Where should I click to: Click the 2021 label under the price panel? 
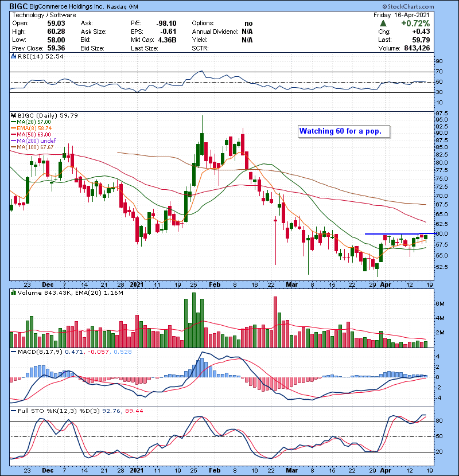coord(137,285)
